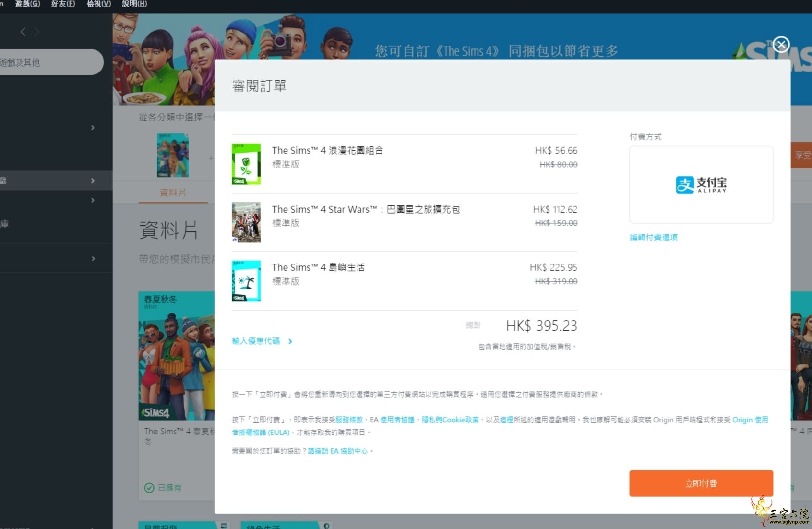Click the HK$ 112.62 price
The height and width of the screenshot is (529, 812).
click(555, 209)
